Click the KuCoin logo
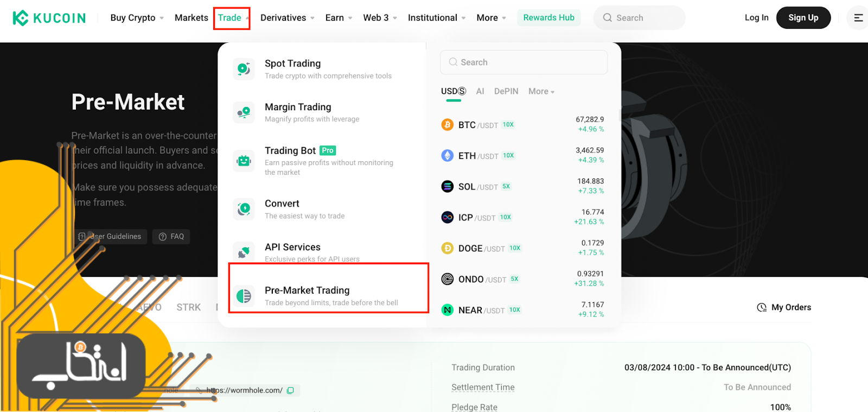The width and height of the screenshot is (868, 412). point(49,18)
